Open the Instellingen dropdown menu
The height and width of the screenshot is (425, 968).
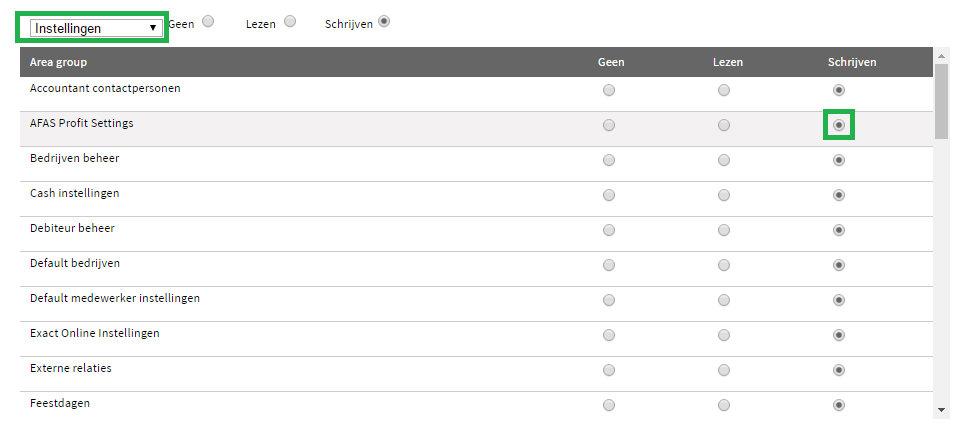pos(96,28)
